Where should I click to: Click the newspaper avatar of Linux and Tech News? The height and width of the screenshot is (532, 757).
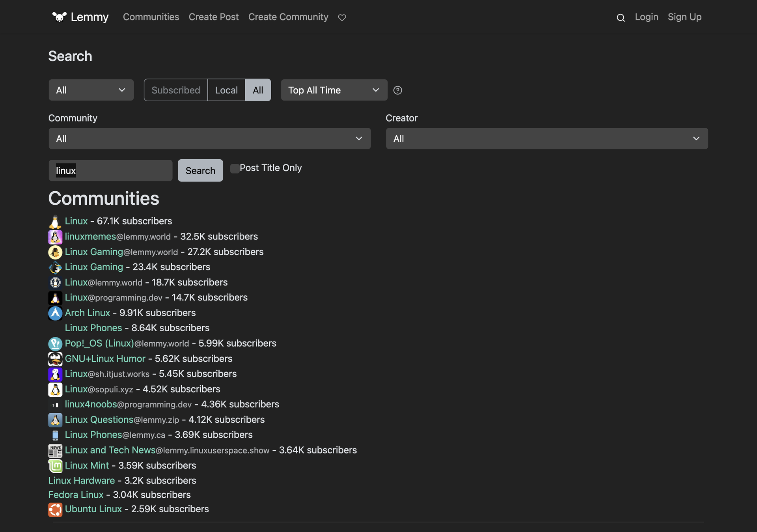point(55,451)
